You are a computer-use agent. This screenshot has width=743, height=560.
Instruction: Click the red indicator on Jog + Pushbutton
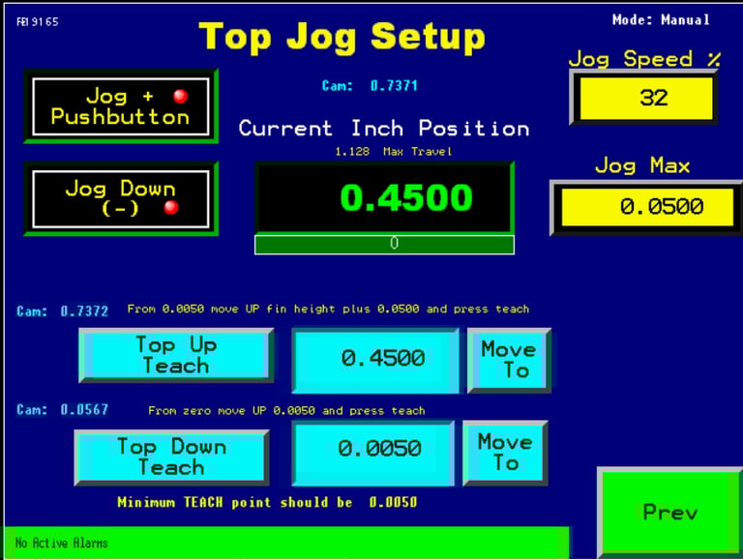(180, 96)
